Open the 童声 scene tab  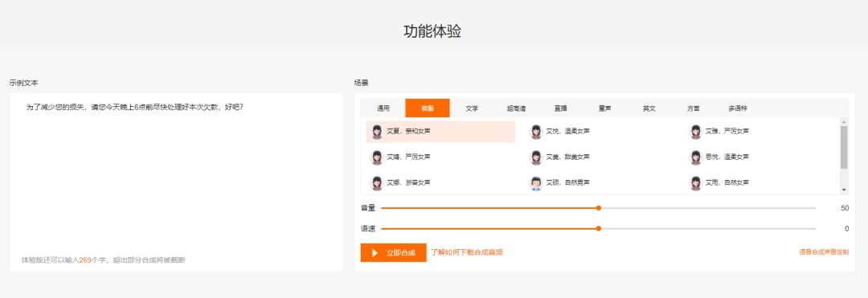click(604, 108)
